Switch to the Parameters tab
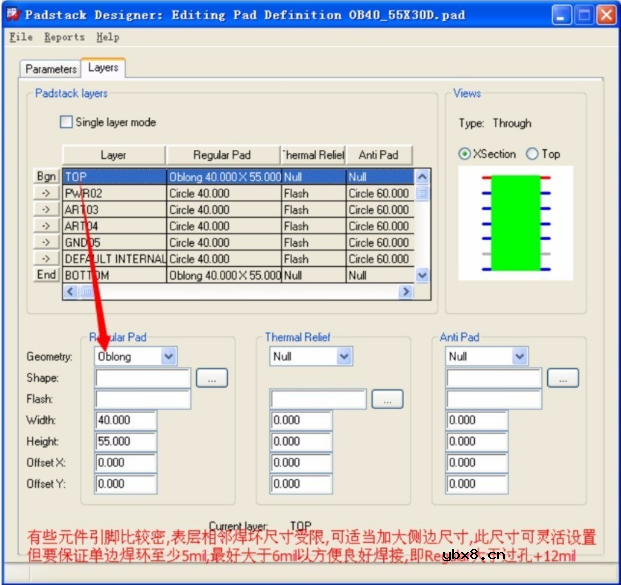 point(51,69)
